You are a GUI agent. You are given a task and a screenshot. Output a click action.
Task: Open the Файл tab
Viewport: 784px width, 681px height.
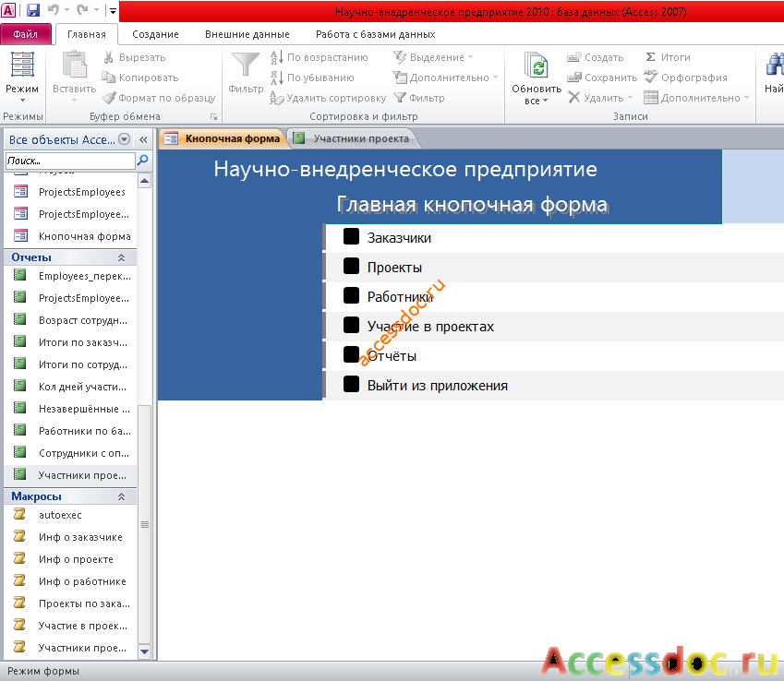[x=26, y=34]
